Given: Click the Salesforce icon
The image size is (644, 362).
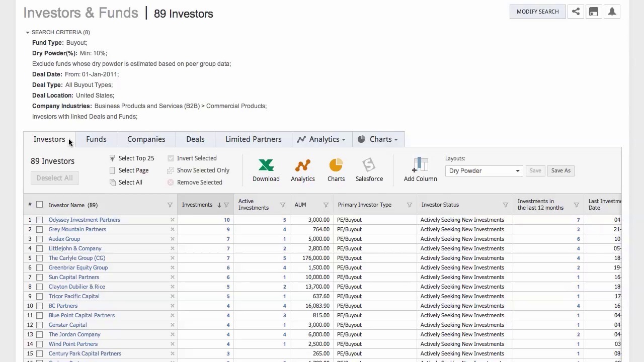Looking at the screenshot, I should (x=369, y=170).
